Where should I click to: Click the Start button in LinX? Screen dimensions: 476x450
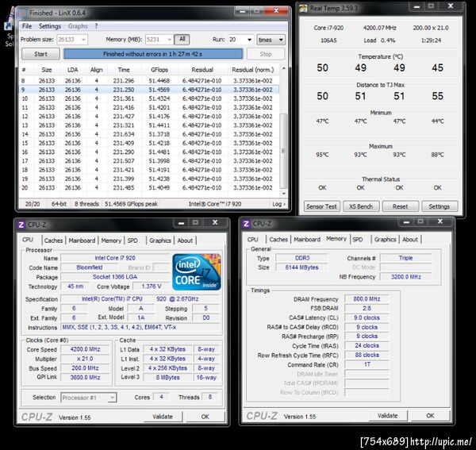(x=40, y=54)
